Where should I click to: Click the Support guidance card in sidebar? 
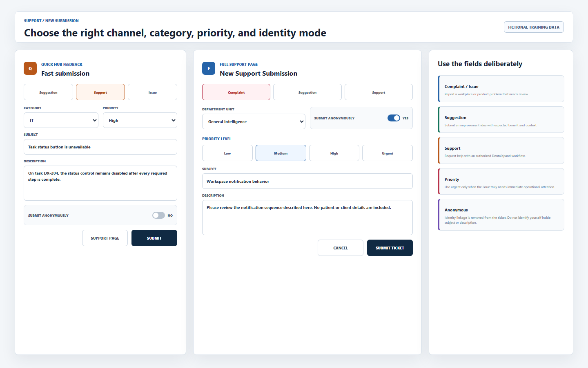501,150
